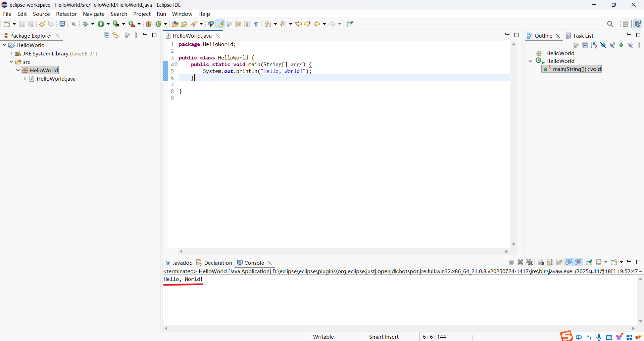The height and width of the screenshot is (341, 644).
Task: Open a Terminal via monitor icon
Action: [x=62, y=24]
